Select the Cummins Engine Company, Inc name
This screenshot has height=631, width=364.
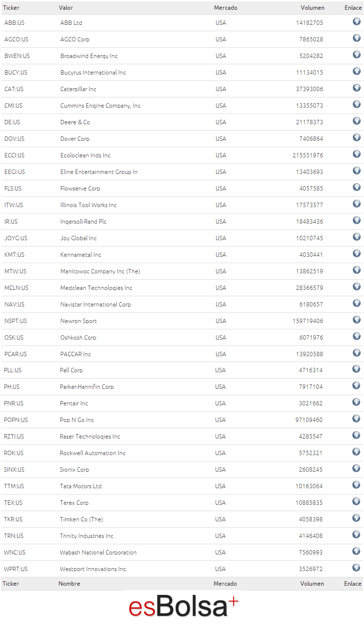pos(100,106)
